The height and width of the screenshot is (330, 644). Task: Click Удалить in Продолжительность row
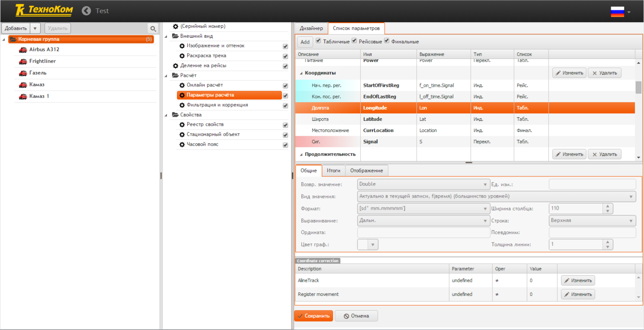tap(605, 154)
